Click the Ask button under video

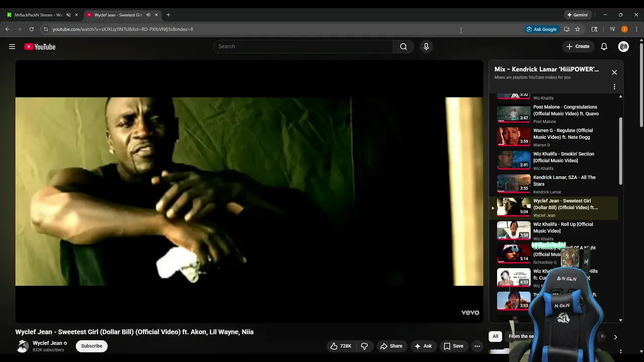point(423,346)
